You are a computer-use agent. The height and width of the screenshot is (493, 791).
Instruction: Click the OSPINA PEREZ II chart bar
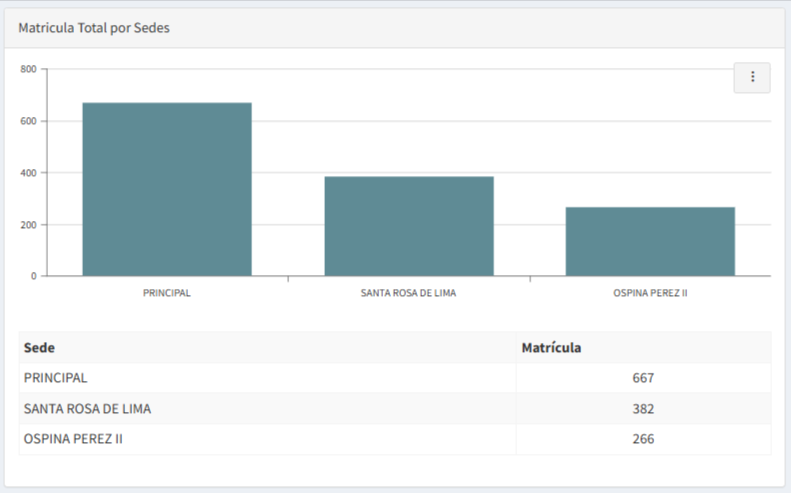(650, 241)
